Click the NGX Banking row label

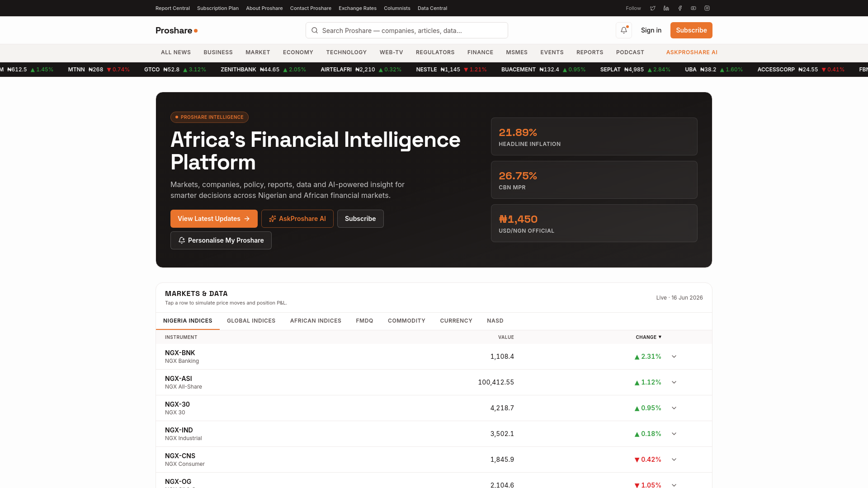point(182,361)
